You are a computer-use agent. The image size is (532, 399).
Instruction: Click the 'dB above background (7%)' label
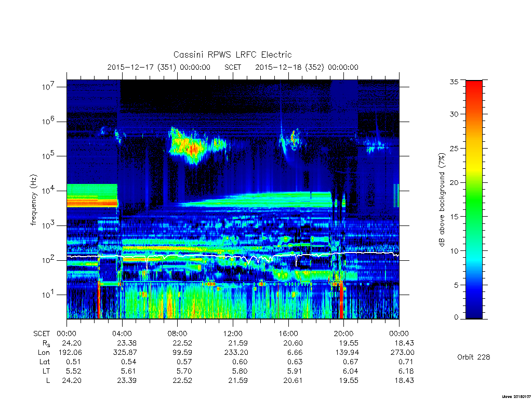442,199
